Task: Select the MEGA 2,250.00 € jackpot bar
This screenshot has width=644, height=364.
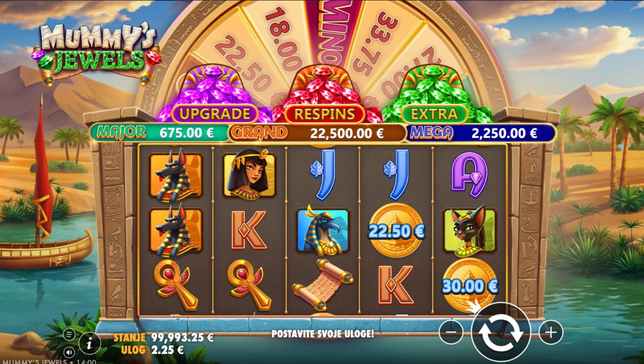Action: 480,133
